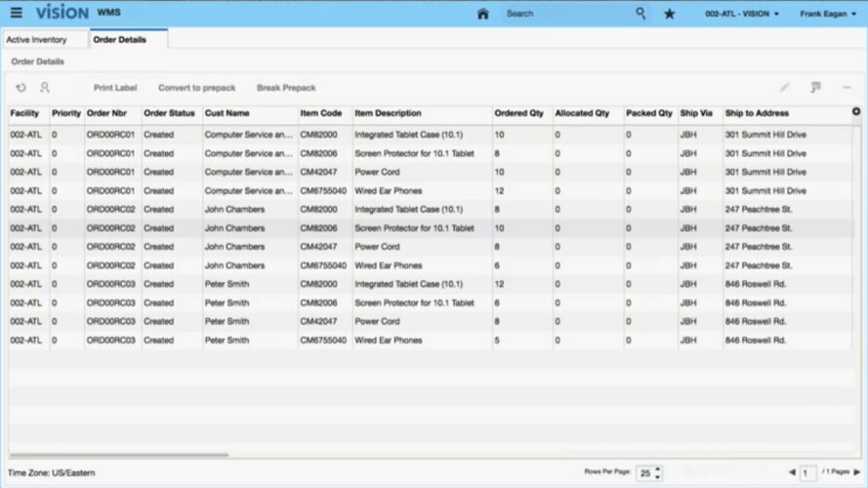Open the 002-ATL - VISION facility dropdown
The image size is (868, 488).
pyautogui.click(x=742, y=14)
